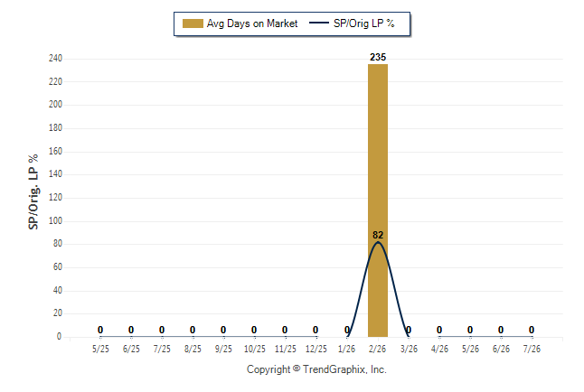Click the 3/26 axis label

tap(409, 349)
